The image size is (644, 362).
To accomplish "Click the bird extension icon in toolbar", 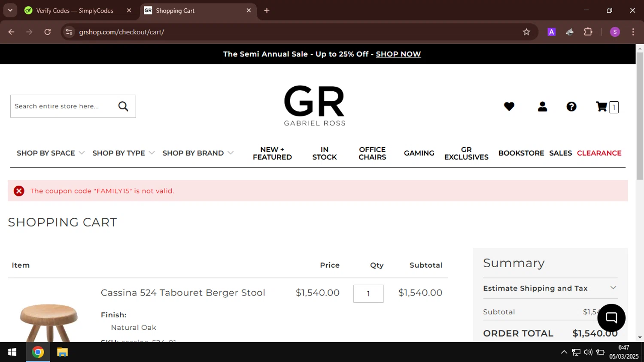I will (570, 32).
